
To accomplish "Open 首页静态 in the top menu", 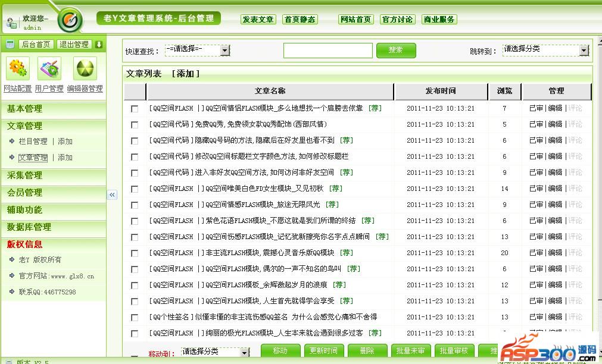I will tap(300, 19).
